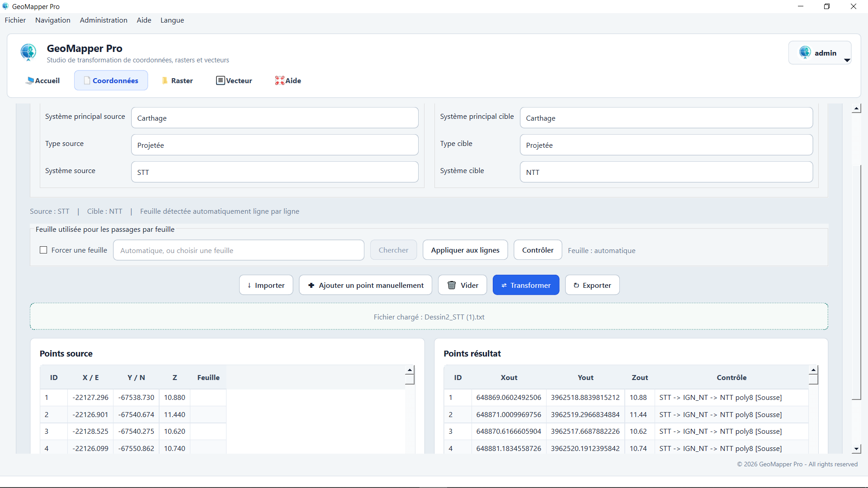
Task: Open the Fichier menu
Action: pyautogui.click(x=15, y=20)
